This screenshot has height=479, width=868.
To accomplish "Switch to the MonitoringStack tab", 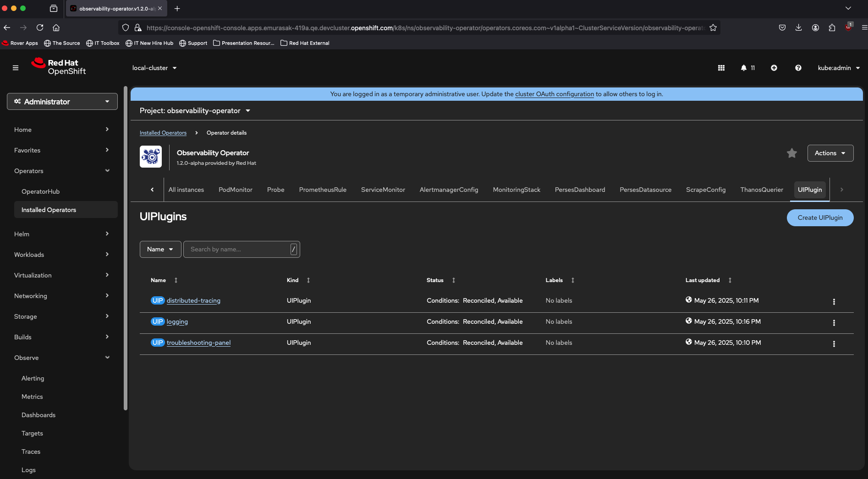I will pos(516,190).
